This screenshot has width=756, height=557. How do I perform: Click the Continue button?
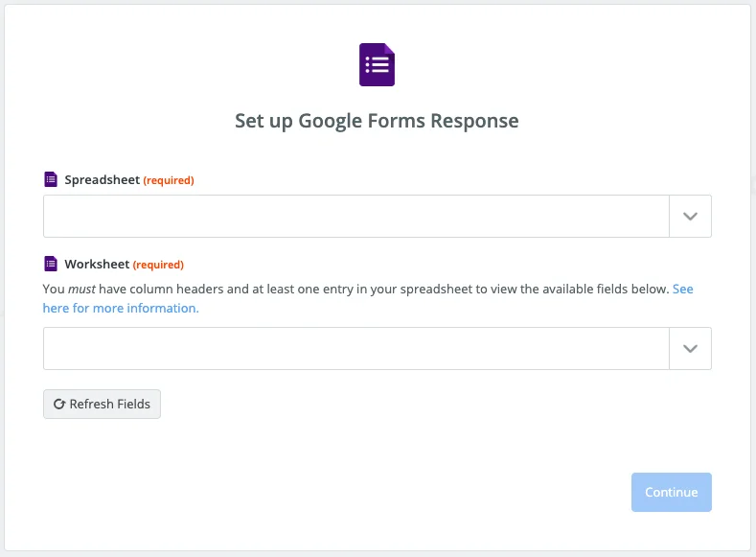coord(671,492)
